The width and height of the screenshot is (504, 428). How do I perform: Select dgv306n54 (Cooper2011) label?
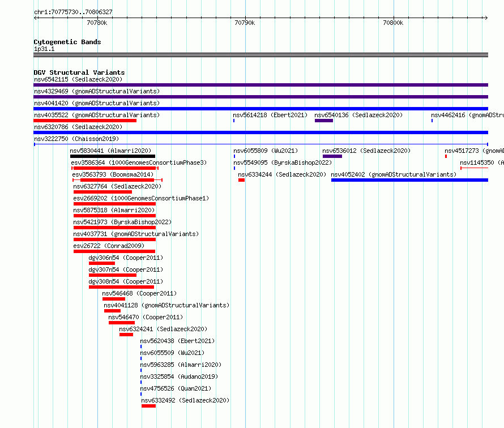click(x=126, y=258)
